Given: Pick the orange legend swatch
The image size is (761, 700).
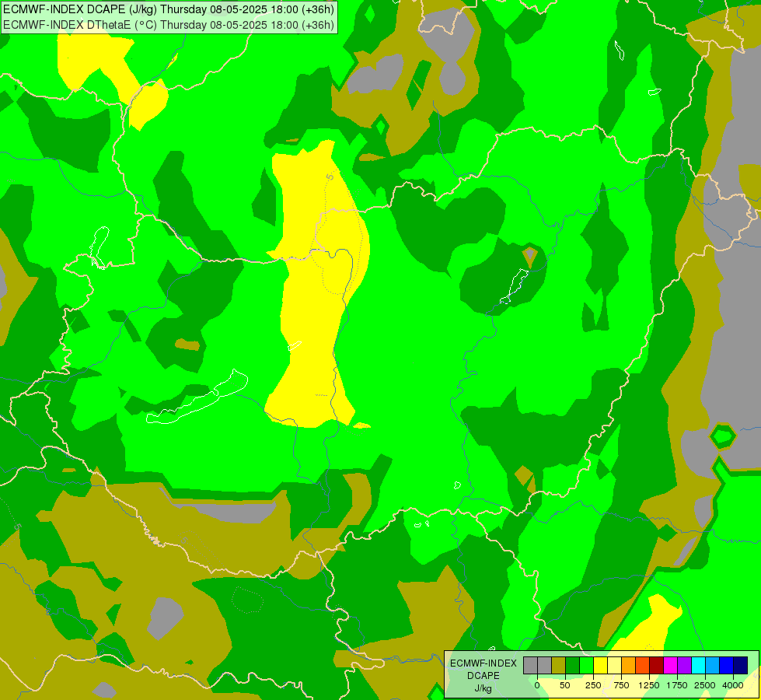Looking at the screenshot, I should coord(629,666).
